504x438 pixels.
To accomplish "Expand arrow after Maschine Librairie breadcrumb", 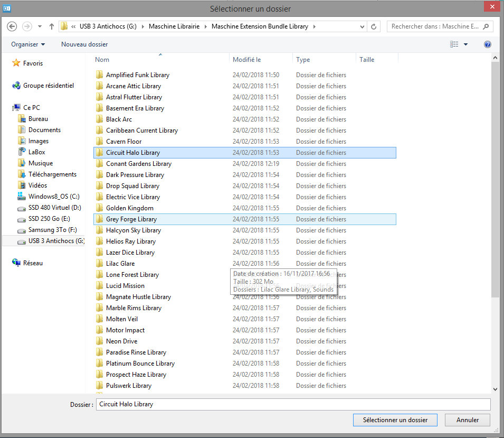I will pyautogui.click(x=206, y=26).
